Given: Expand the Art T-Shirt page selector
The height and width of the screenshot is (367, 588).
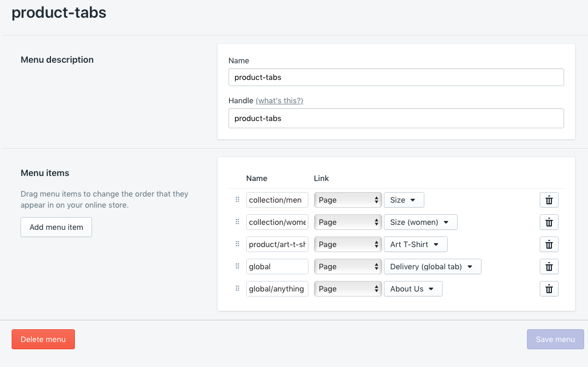Looking at the screenshot, I should (x=415, y=244).
